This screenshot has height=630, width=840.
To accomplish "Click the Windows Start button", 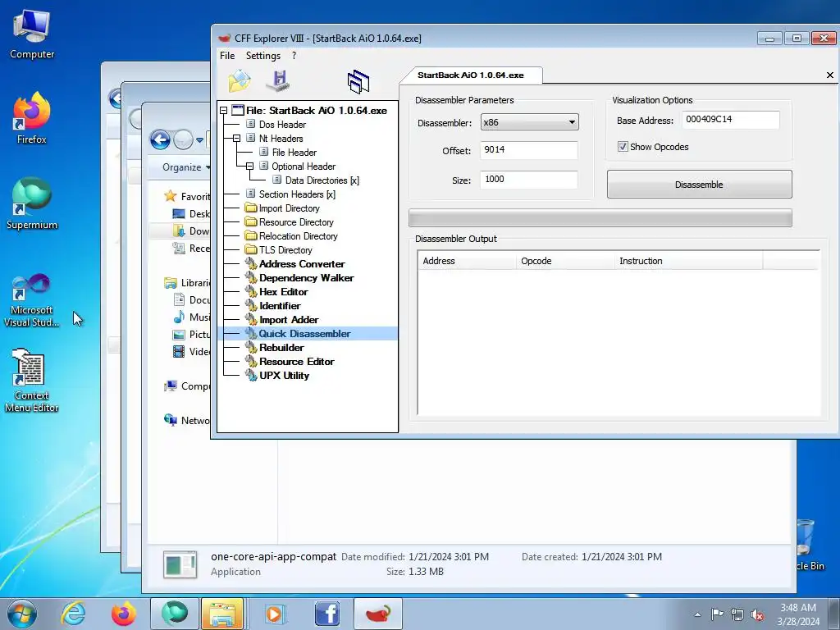I will pos(22,614).
